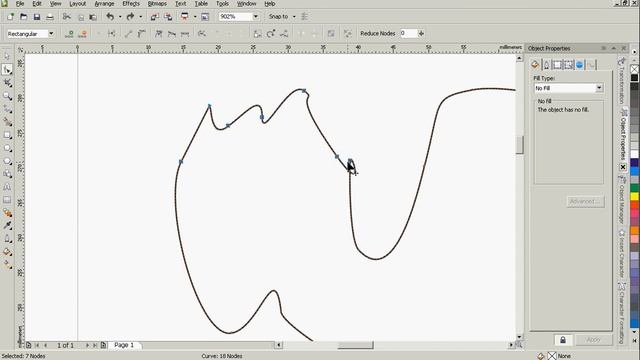Image resolution: width=640 pixels, height=360 pixels.
Task: Pick the black color swatch
Action: coord(634,78)
